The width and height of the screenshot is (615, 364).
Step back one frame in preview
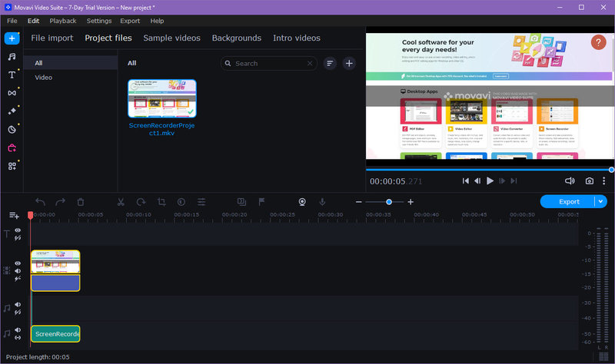pyautogui.click(x=477, y=181)
